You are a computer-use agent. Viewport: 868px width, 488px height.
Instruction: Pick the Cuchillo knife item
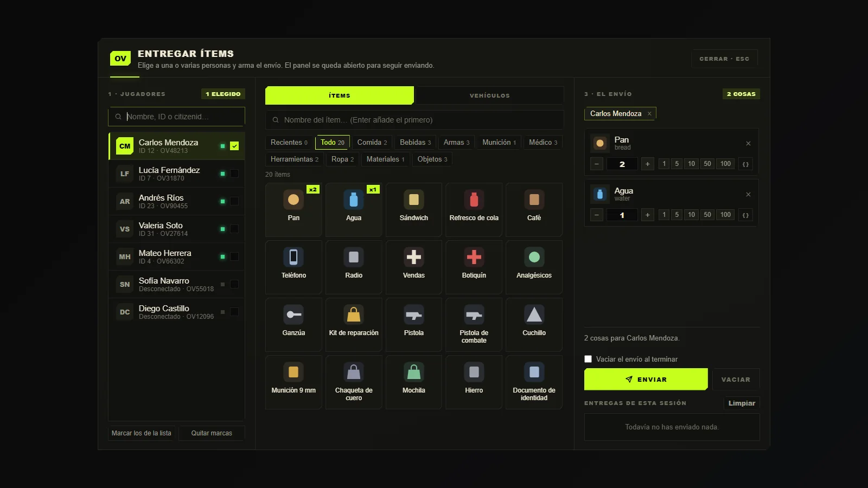tap(534, 324)
